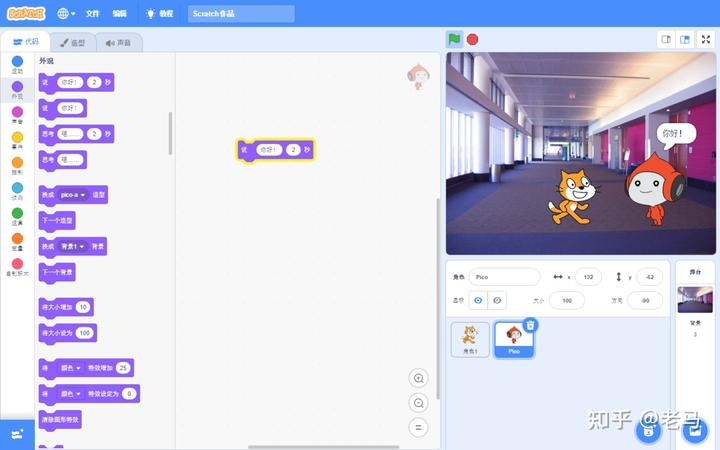This screenshot has height=450, width=720.
Task: Open the 文件 menu
Action: click(x=92, y=13)
